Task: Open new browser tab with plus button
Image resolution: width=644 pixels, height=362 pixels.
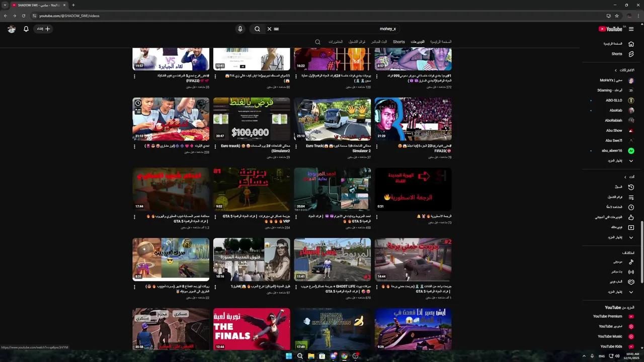Action: coord(73,5)
